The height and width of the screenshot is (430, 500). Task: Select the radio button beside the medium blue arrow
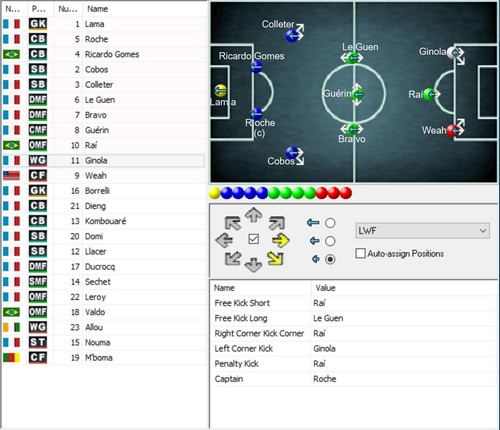click(330, 241)
